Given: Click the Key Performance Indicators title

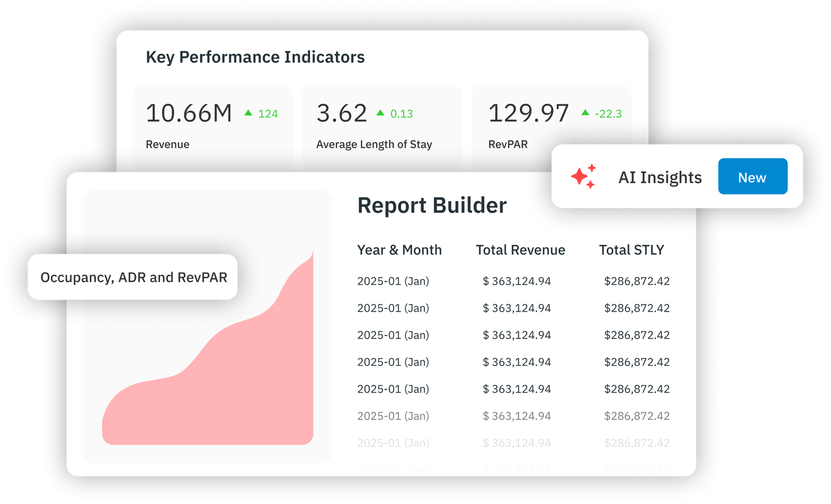Looking at the screenshot, I should tap(255, 57).
